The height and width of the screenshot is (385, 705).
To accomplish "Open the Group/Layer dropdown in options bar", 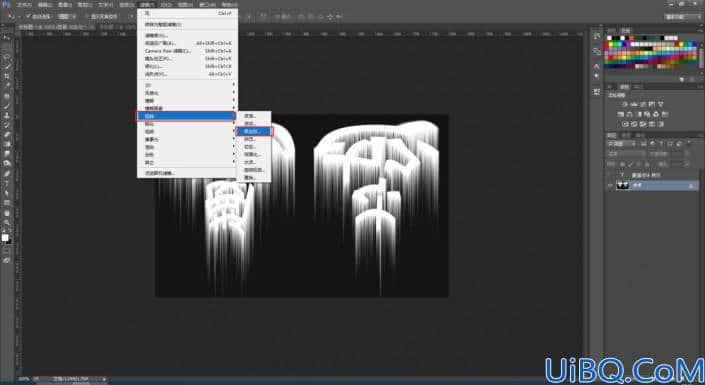I will click(67, 17).
